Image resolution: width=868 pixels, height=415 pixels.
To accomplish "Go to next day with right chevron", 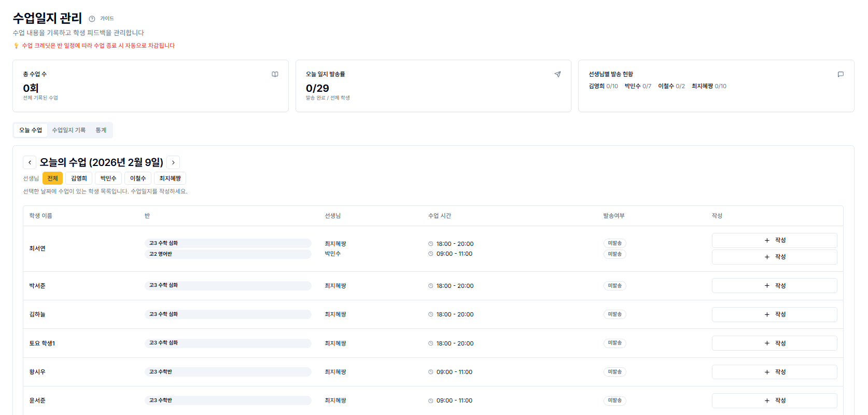I will click(x=173, y=162).
